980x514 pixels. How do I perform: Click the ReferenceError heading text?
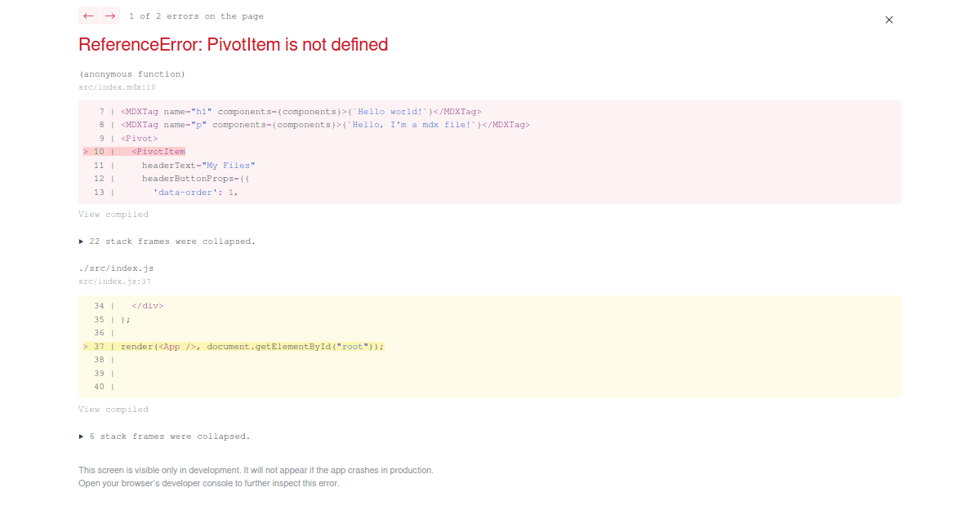233,45
